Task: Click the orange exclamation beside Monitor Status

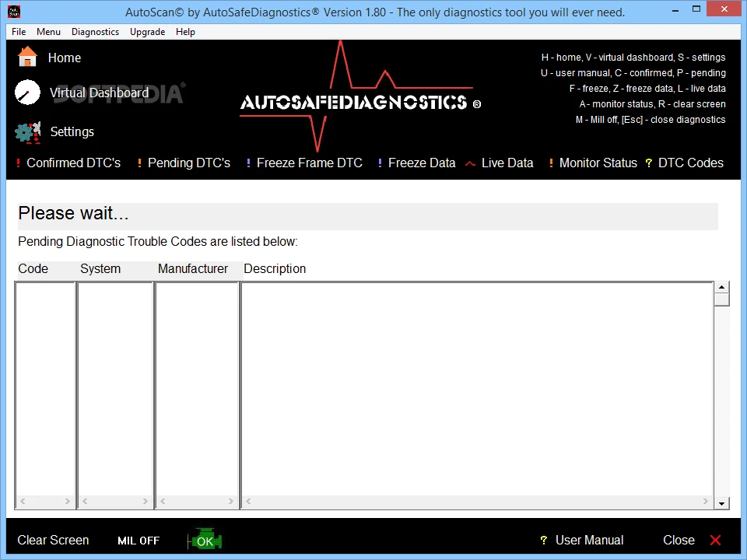Action: pyautogui.click(x=551, y=163)
